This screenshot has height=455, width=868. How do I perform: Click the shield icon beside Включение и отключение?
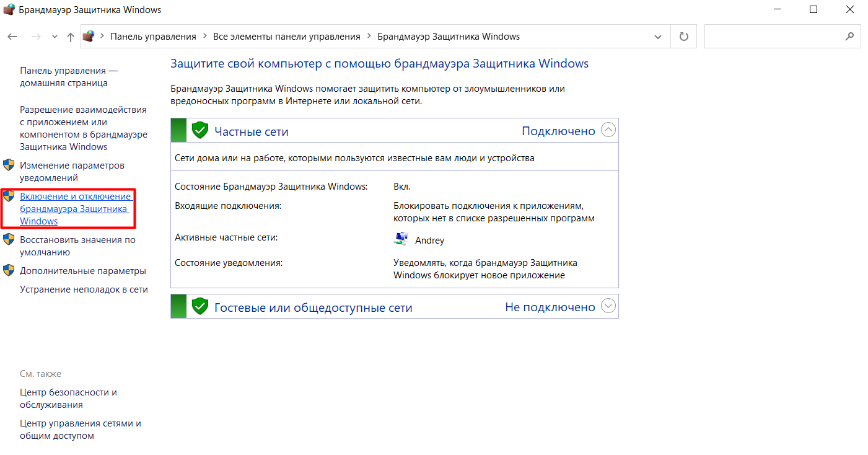(9, 196)
